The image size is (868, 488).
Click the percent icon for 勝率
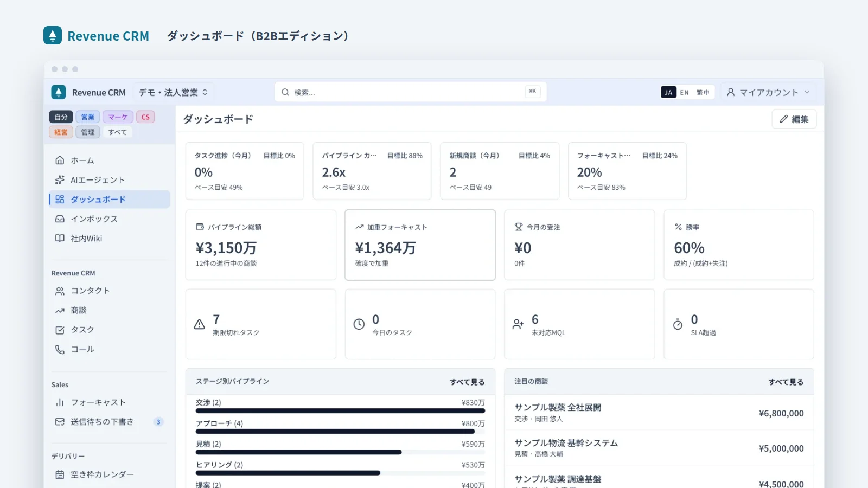(x=678, y=227)
